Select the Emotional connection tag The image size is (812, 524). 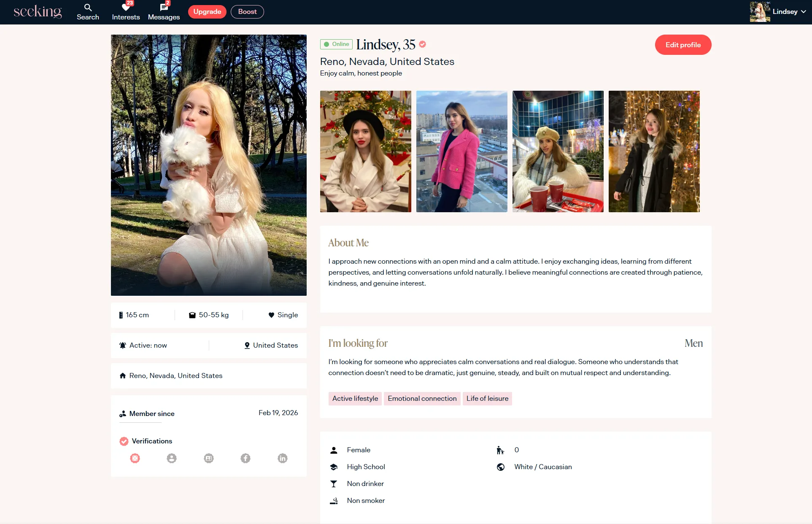point(422,399)
